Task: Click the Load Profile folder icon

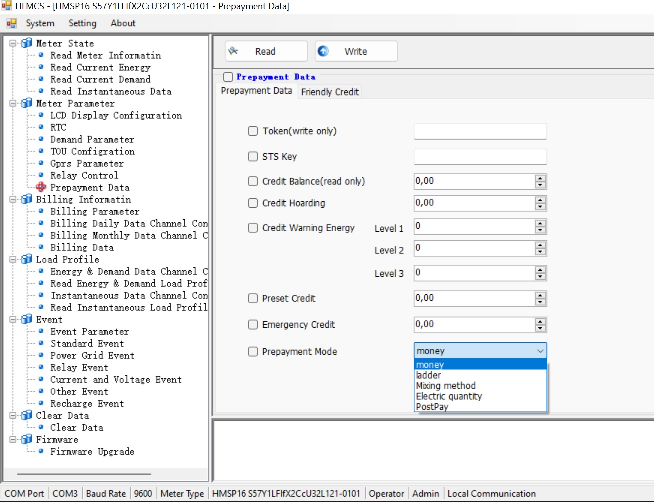Action: click(26, 259)
